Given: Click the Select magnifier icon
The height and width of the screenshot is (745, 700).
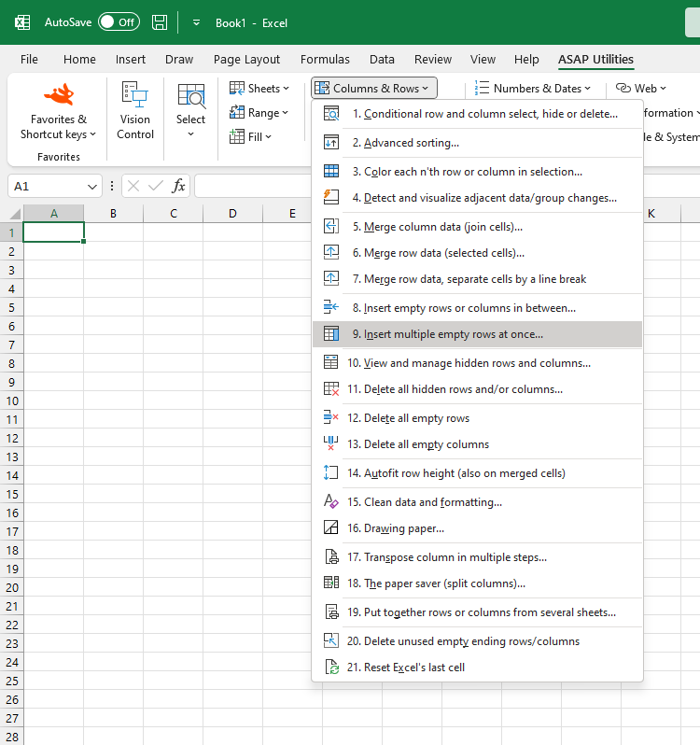Looking at the screenshot, I should click(191, 95).
